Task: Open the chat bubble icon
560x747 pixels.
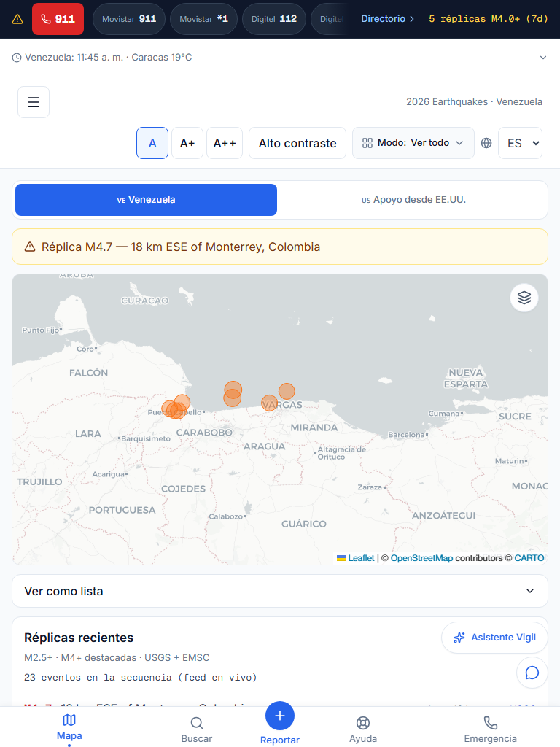Action: (x=532, y=673)
